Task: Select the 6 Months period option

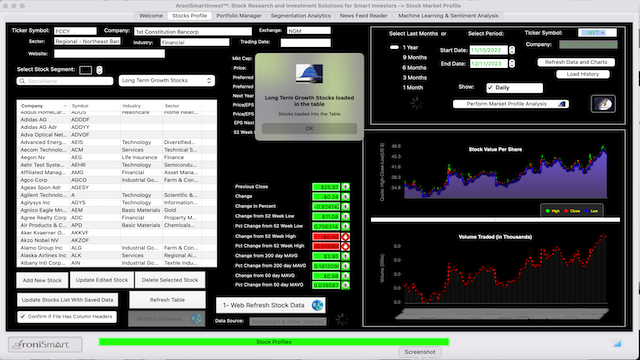Action: 414,68
